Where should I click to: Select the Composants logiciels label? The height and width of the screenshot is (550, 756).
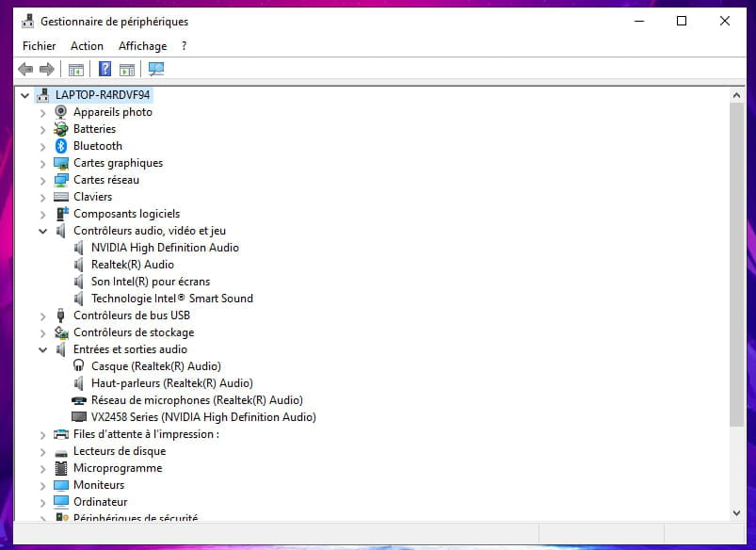click(126, 214)
